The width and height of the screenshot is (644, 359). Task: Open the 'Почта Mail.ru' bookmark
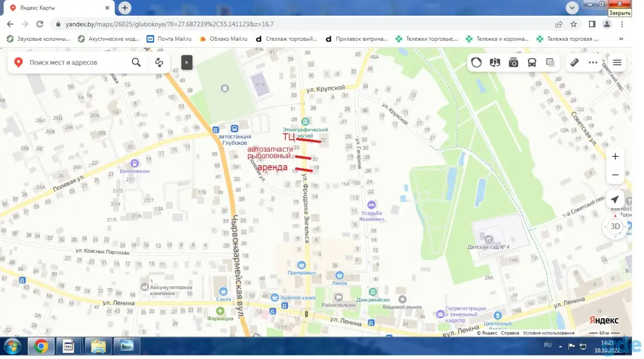(x=170, y=39)
